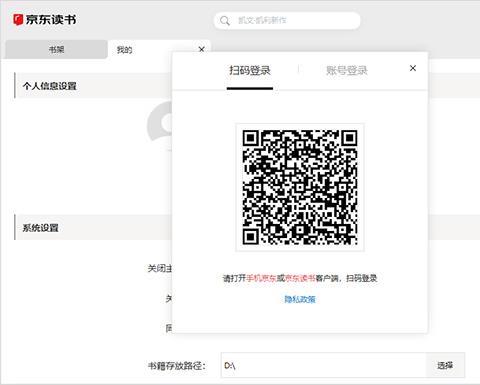Image resolution: width=480 pixels, height=385 pixels.
Task: Click the 选择 path button
Action: click(445, 365)
